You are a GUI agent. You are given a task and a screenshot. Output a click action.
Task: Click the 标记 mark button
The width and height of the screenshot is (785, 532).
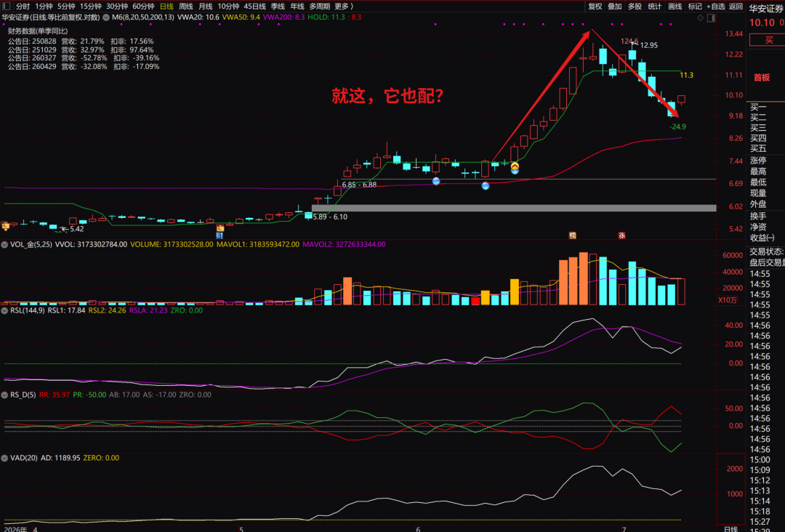click(x=695, y=7)
